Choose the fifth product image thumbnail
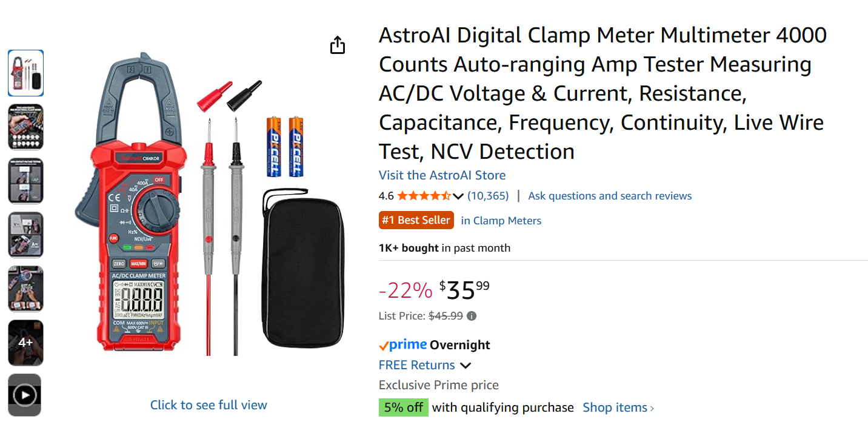Viewport: 868px width, 422px height. click(25, 289)
